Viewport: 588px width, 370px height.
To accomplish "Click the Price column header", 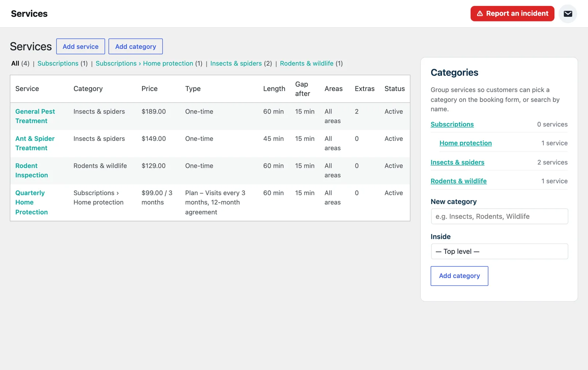I will point(150,89).
